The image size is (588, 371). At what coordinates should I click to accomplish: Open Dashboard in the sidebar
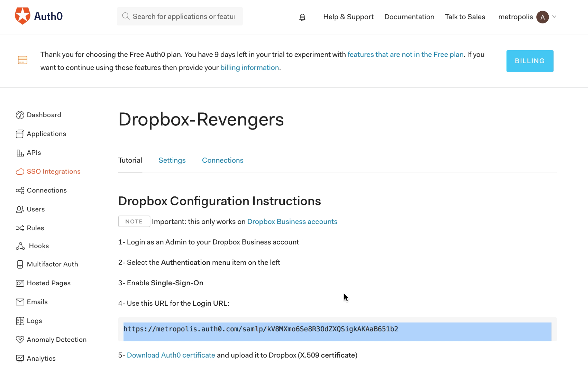(x=44, y=115)
